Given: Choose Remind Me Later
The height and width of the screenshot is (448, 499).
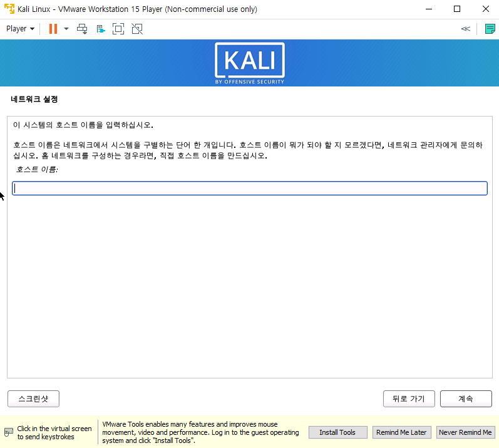Looking at the screenshot, I should tap(401, 432).
